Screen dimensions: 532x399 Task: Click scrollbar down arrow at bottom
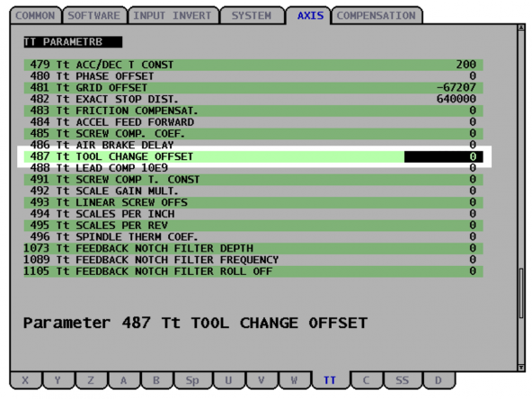[521, 368]
